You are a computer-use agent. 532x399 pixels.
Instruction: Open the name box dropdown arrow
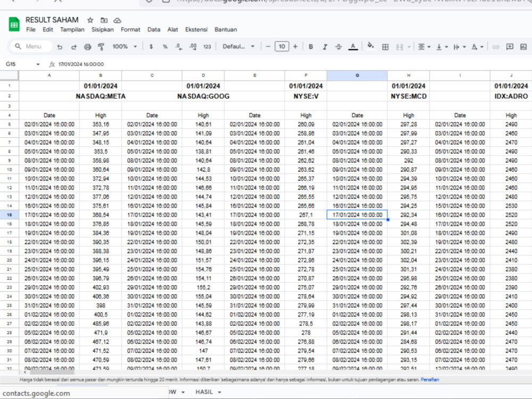[38, 64]
